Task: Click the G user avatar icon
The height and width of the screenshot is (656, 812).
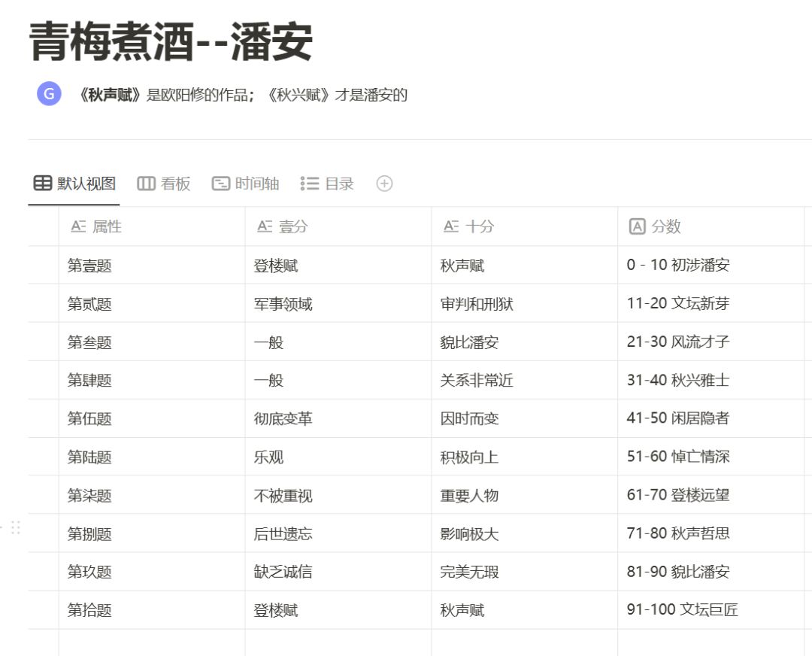Action: pos(49,94)
